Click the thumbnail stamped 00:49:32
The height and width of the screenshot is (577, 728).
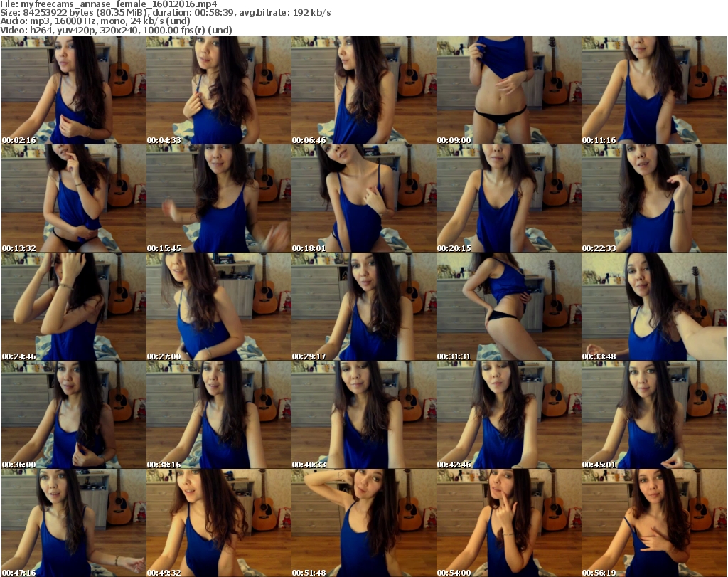[x=219, y=523]
